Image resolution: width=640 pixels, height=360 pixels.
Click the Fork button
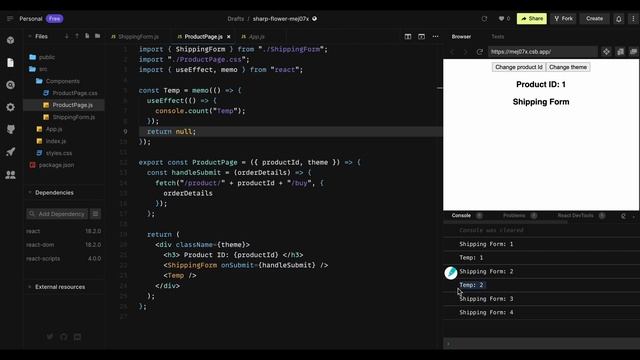coord(563,19)
